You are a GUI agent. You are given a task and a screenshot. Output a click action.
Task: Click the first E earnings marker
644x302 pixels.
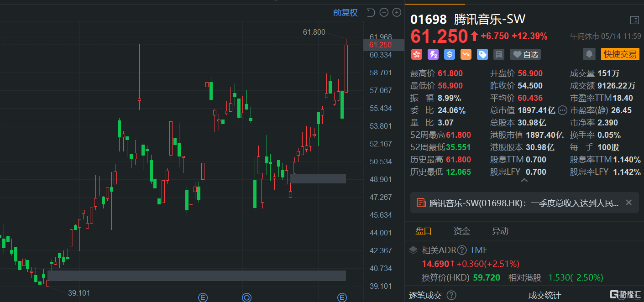click(x=203, y=298)
